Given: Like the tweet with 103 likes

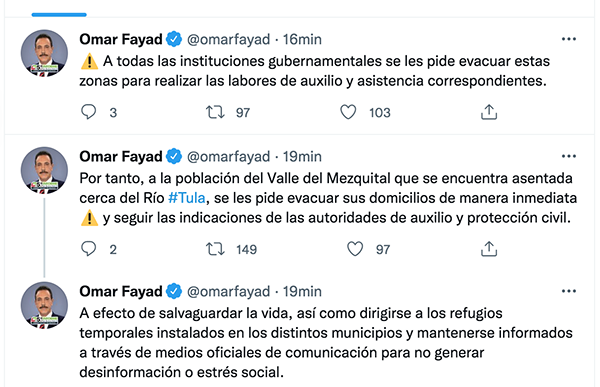Looking at the screenshot, I should pyautogui.click(x=348, y=112).
